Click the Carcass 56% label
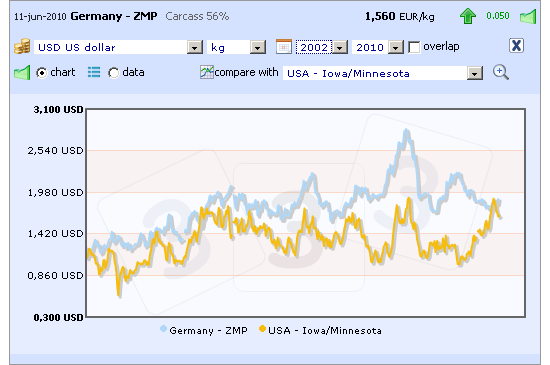This screenshot has height=365, width=550. tap(197, 16)
